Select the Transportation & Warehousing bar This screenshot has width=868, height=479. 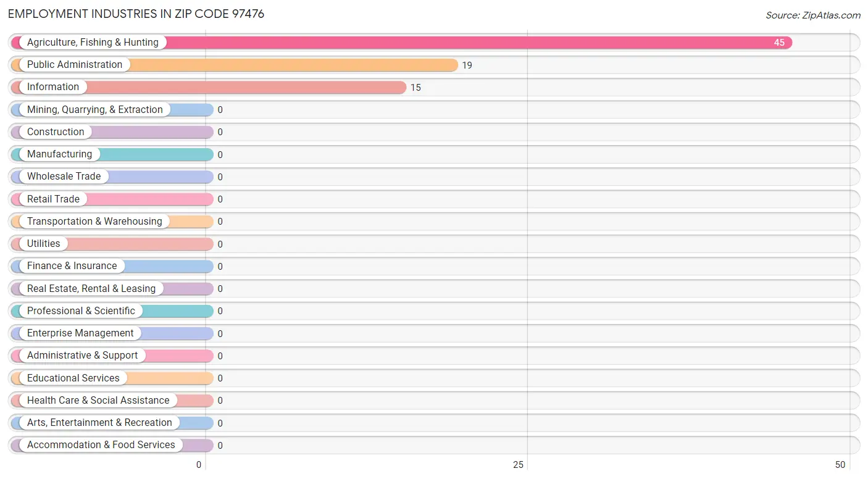[x=112, y=222]
